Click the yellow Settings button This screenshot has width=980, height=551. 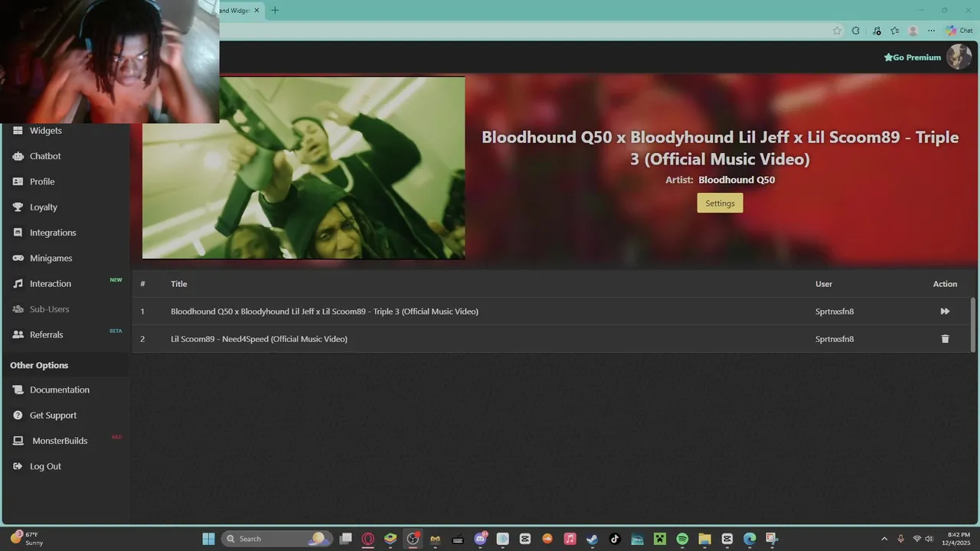click(720, 203)
